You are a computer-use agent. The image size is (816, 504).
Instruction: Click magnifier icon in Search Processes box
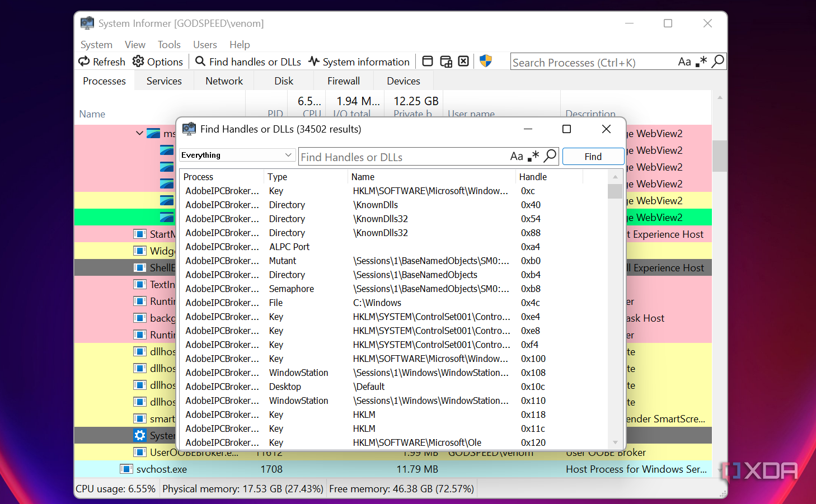point(717,62)
